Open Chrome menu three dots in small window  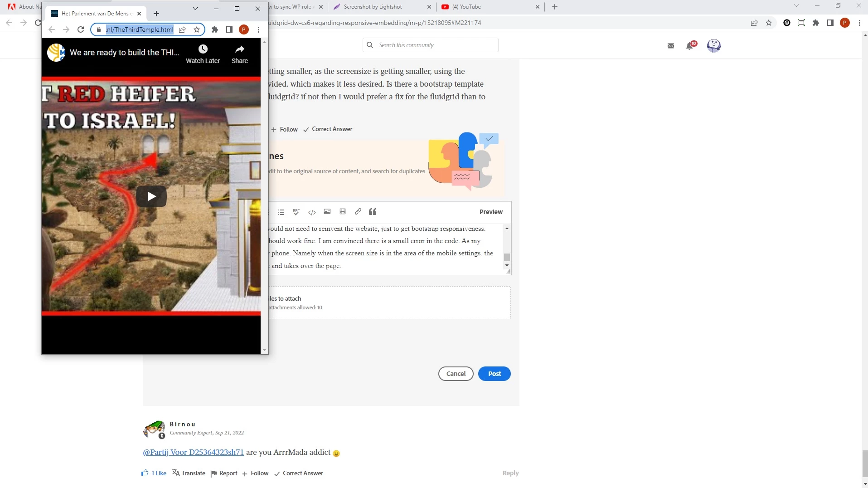258,29
